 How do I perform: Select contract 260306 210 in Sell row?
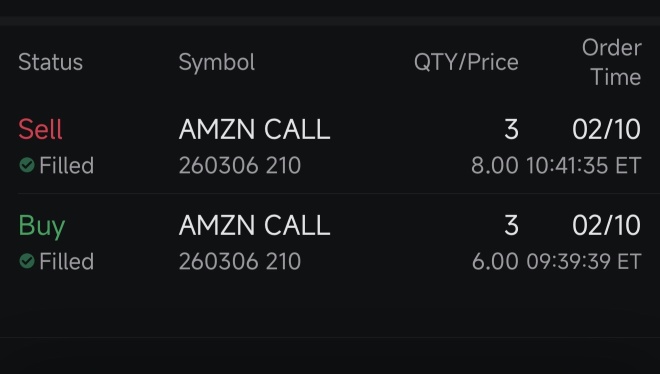coord(240,165)
